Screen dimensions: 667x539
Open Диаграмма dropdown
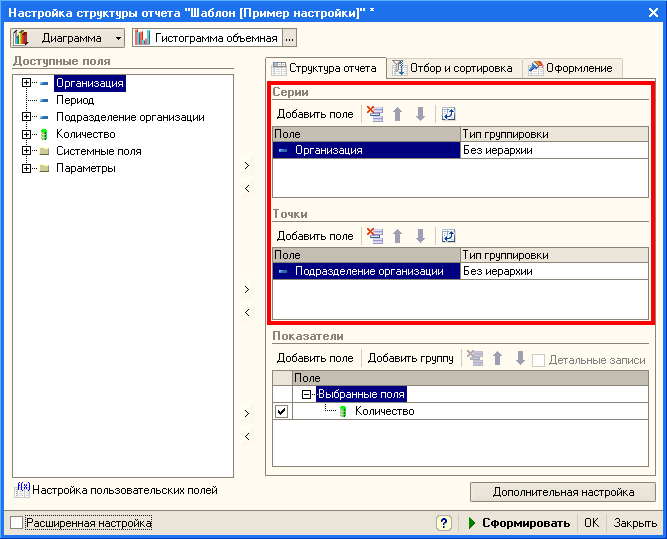(x=67, y=38)
